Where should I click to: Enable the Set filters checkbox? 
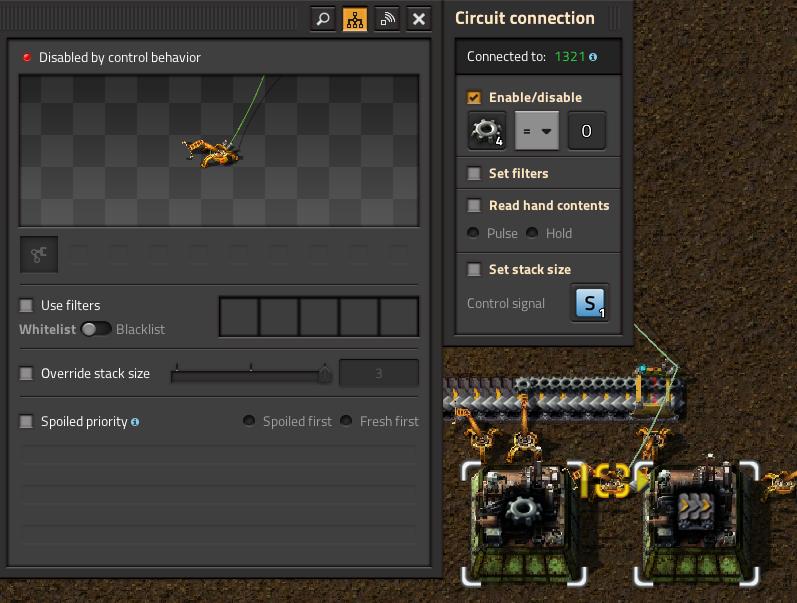474,173
